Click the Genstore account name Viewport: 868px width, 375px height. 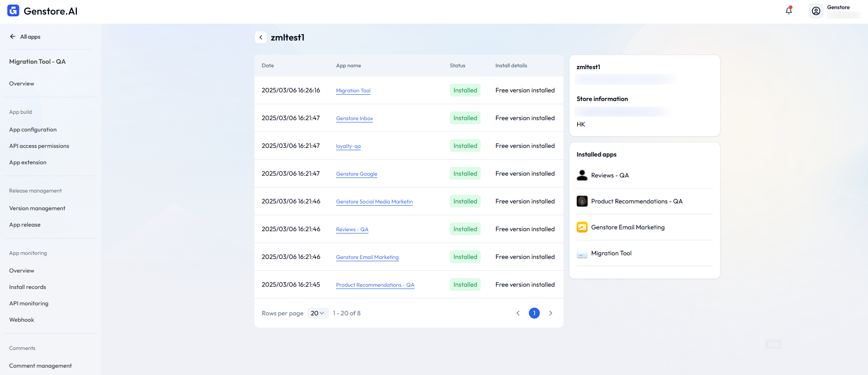click(x=838, y=7)
